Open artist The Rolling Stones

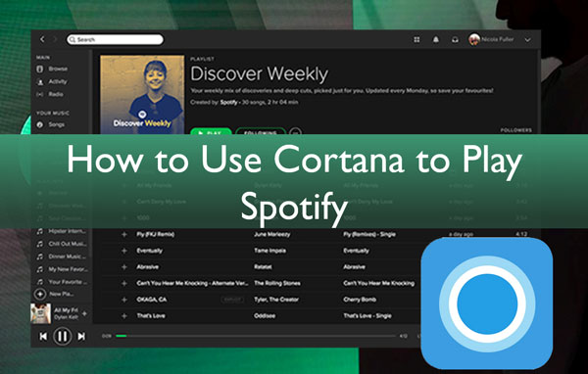[277, 283]
